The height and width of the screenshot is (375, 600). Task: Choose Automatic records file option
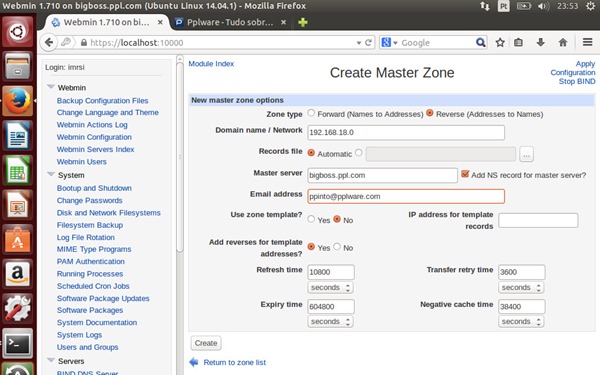pyautogui.click(x=311, y=153)
